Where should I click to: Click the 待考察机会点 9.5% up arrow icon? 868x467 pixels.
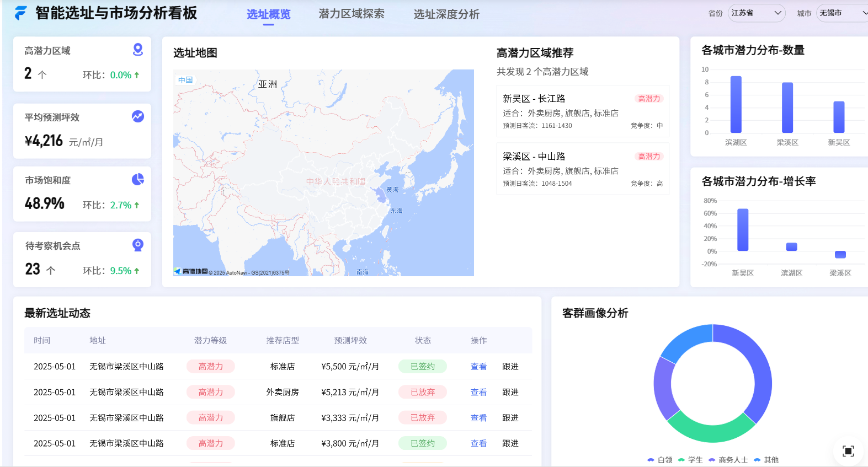pos(136,271)
